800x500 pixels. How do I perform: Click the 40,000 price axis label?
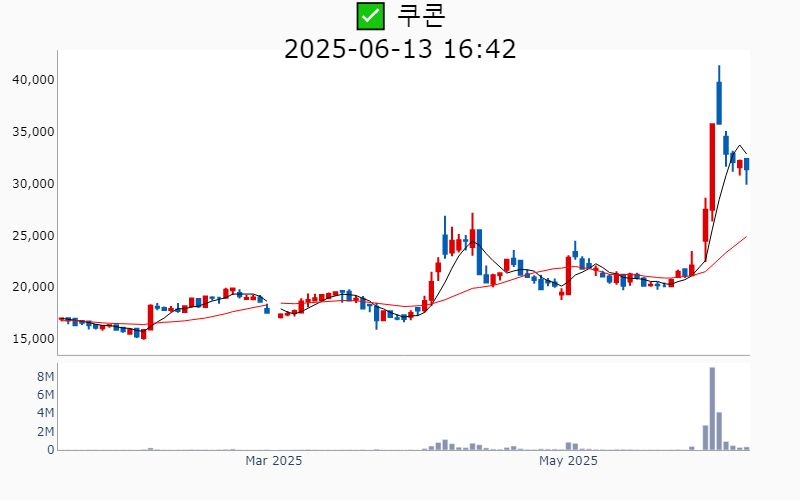pyautogui.click(x=33, y=80)
